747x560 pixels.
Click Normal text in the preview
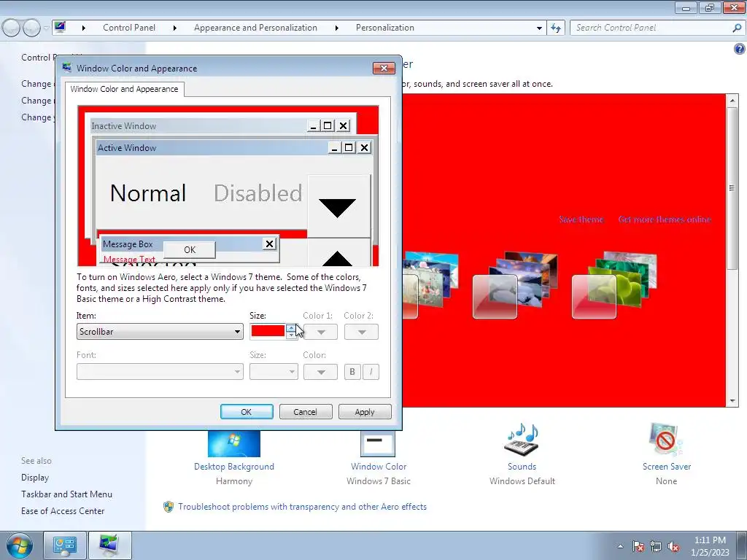pyautogui.click(x=148, y=192)
